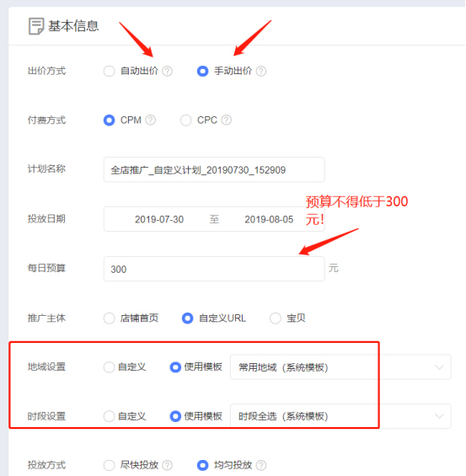Select the 自动出价 radio button
This screenshot has height=476, width=466.
[109, 72]
